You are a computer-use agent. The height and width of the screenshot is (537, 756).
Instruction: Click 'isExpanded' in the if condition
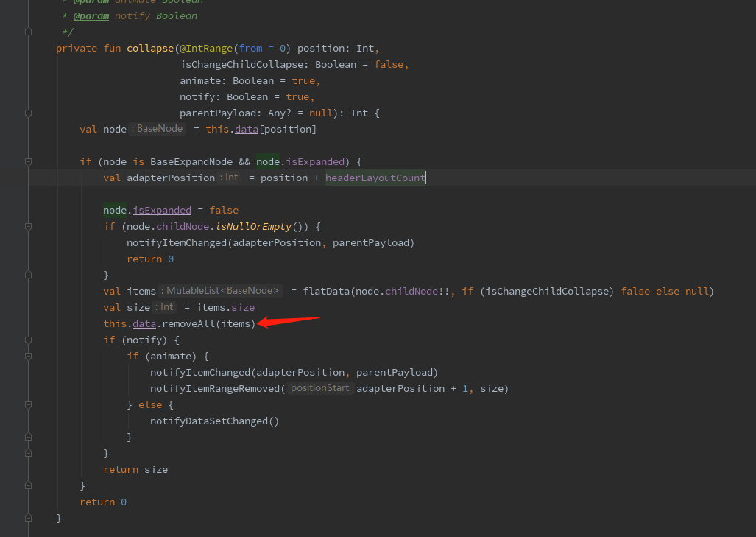click(315, 161)
